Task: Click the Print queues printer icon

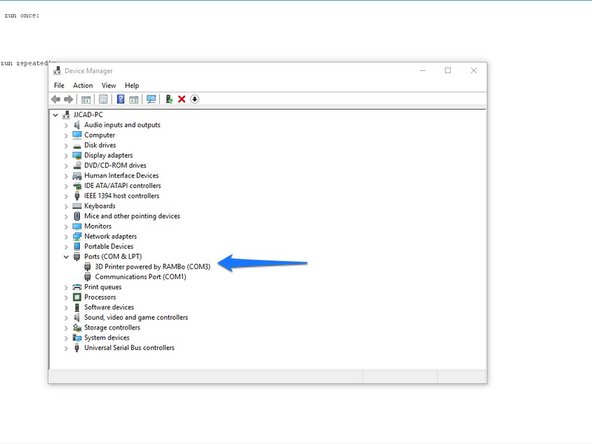Action: (x=77, y=287)
